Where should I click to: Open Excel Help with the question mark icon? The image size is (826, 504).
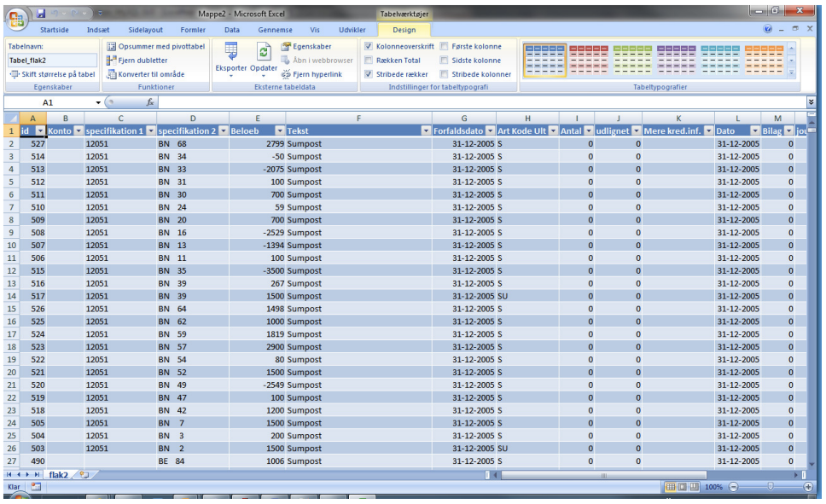[767, 29]
